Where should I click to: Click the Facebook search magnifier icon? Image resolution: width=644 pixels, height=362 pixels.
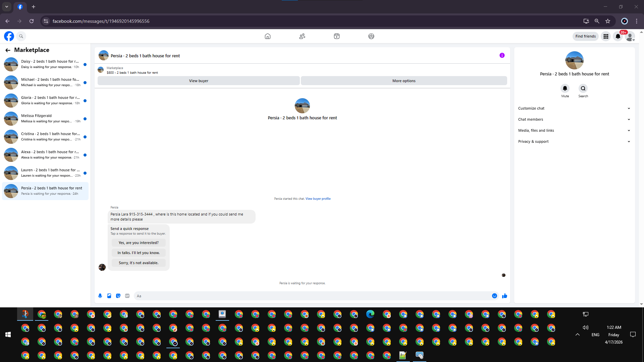pos(21,36)
